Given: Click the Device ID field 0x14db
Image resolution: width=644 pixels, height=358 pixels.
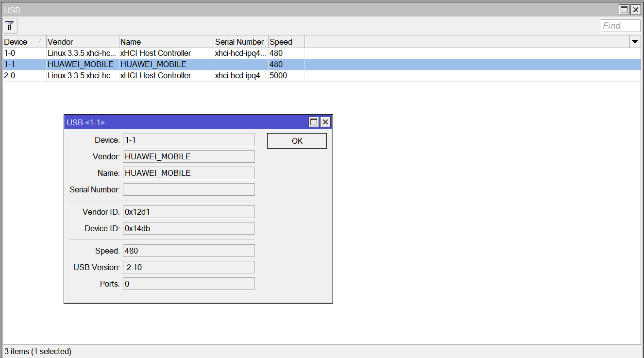Looking at the screenshot, I should click(x=188, y=228).
